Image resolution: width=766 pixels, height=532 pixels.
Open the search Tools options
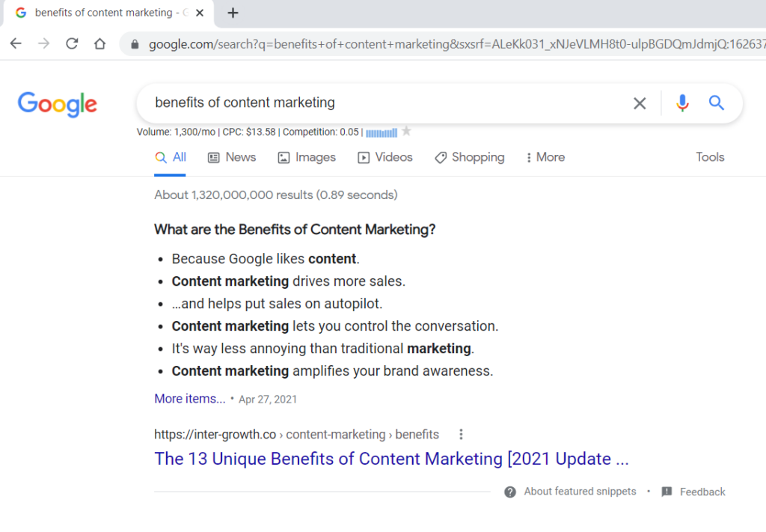coord(710,157)
